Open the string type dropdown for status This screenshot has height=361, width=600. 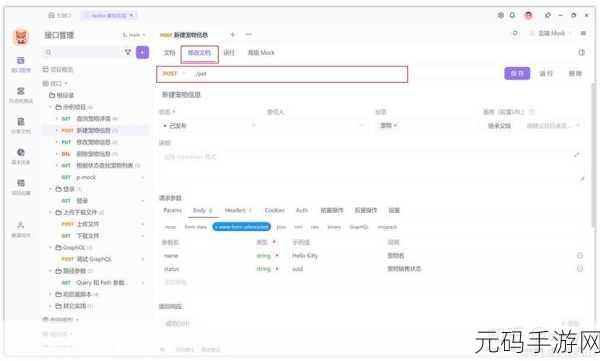pyautogui.click(x=267, y=269)
